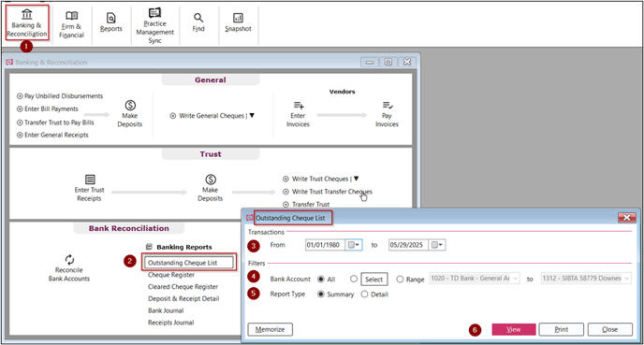This screenshot has width=644, height=345.
Task: Open the Deposit & Receipt Detail report
Action: 183,298
